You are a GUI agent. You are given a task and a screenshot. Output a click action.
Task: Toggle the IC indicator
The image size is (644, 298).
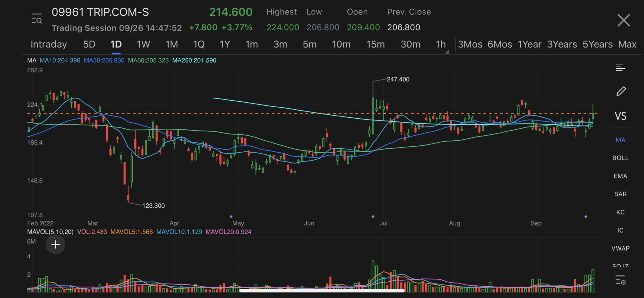[620, 230]
